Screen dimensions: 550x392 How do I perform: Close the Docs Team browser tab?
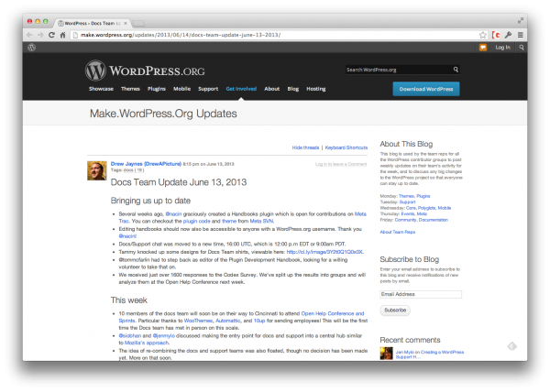click(x=126, y=23)
